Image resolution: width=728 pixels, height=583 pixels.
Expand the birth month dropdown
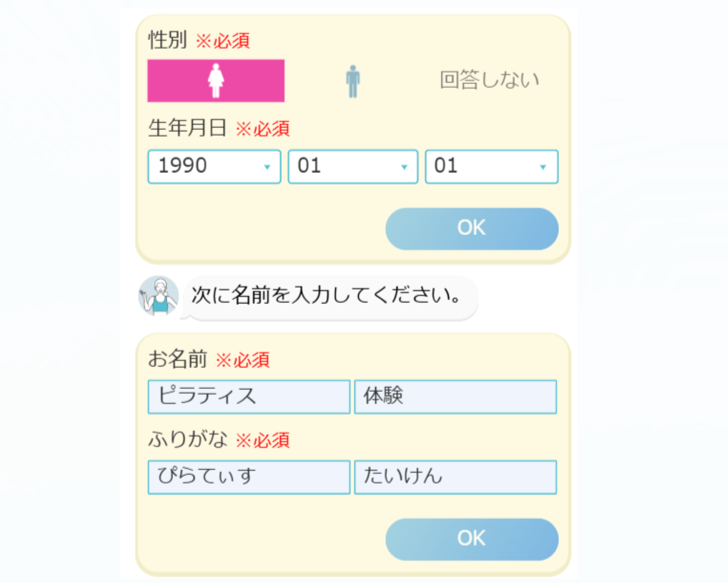click(x=352, y=167)
